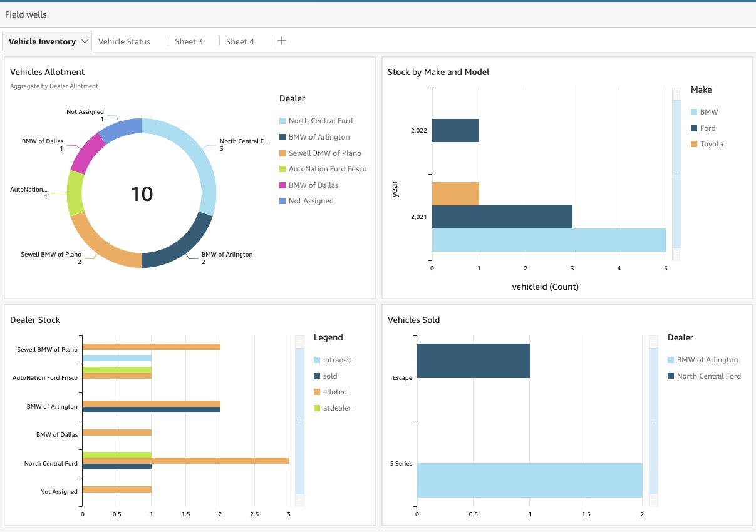Click the plus icon to add a new sheet

pos(281,41)
